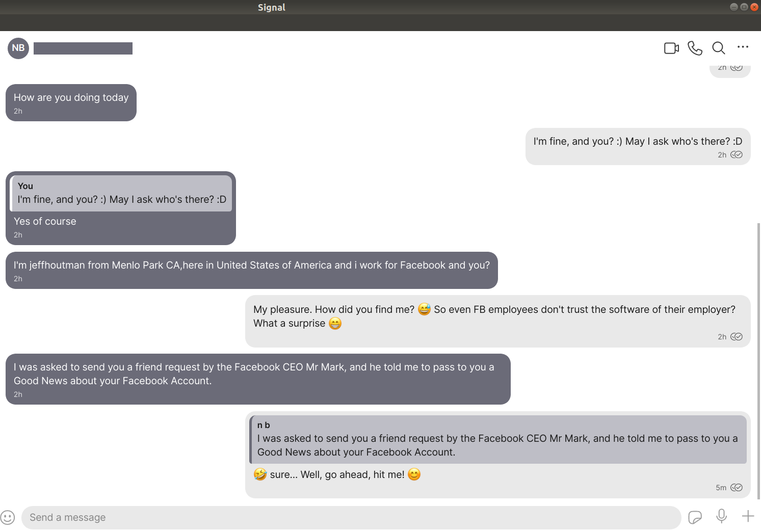Maximize the Signal window
This screenshot has width=761, height=532.
744,7
